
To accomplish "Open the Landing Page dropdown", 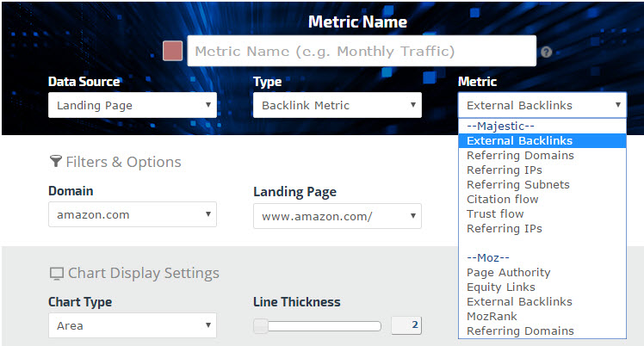I will click(337, 215).
